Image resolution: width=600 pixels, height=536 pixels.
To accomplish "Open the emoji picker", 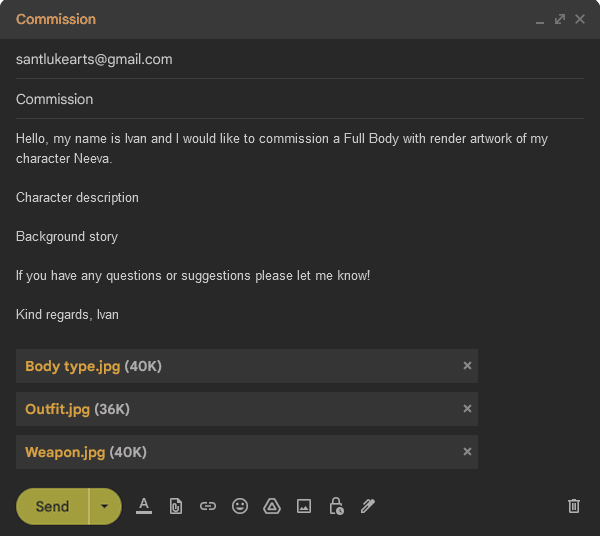I will pyautogui.click(x=240, y=506).
